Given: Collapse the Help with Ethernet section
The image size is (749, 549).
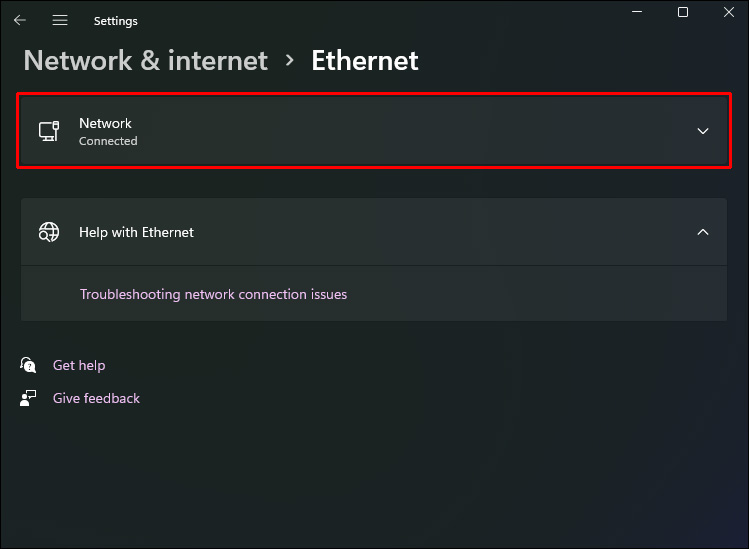Looking at the screenshot, I should 703,232.
